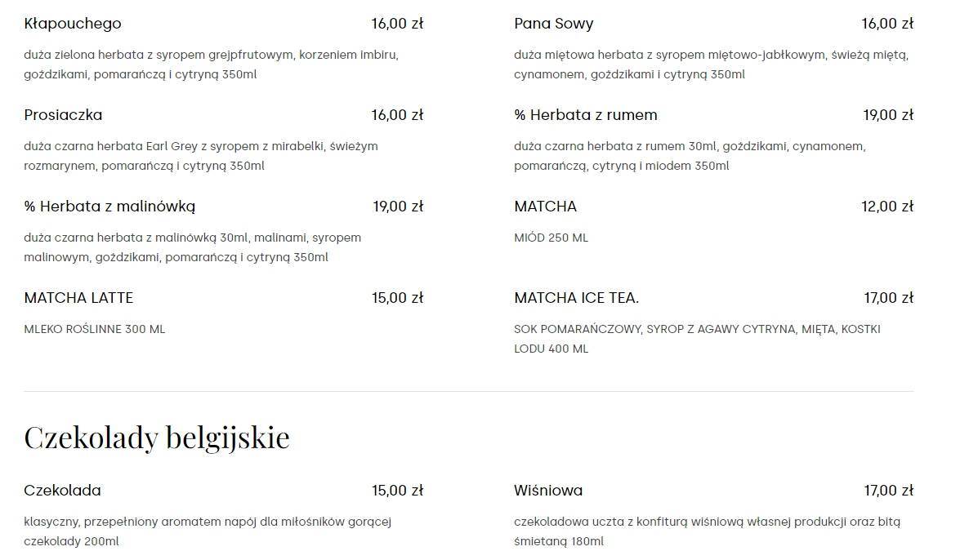This screenshot has height=560, width=969.
Task: Click the MIÓD 250 ML description
Action: 551,238
